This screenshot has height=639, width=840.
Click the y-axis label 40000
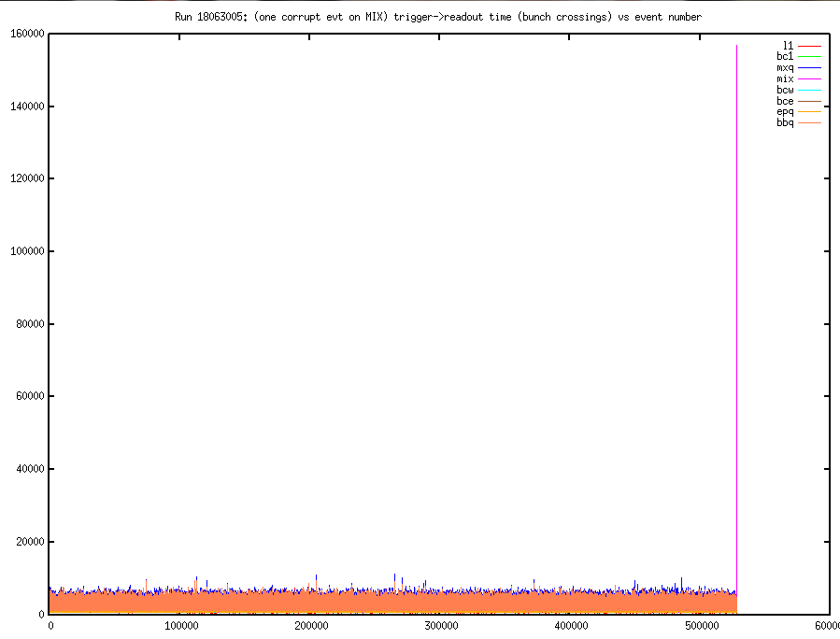click(30, 469)
